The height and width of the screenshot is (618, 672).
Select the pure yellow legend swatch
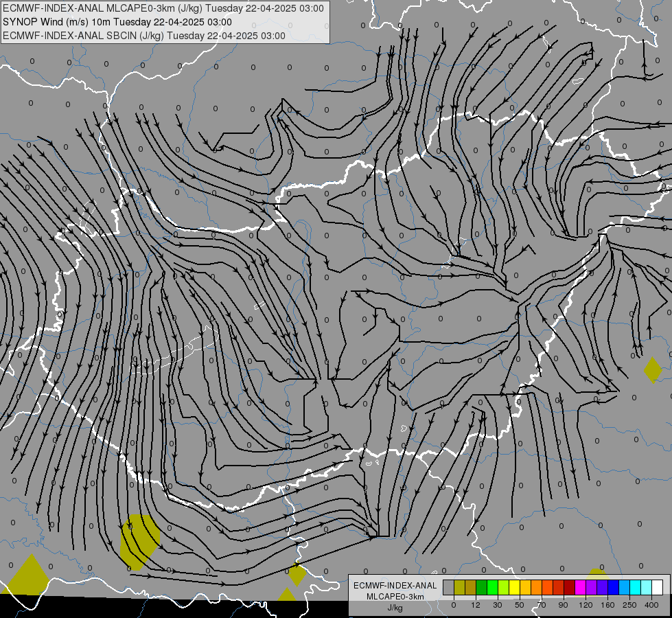(x=515, y=587)
